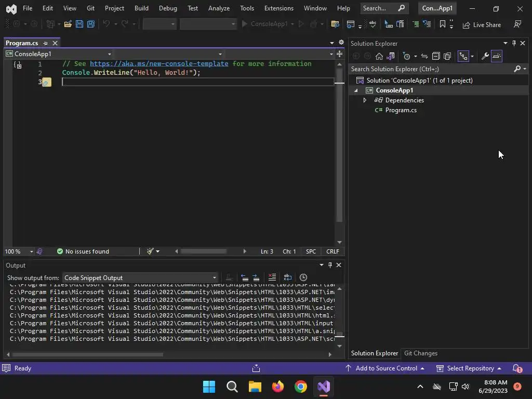Screen dimensions: 532x399
Task: Click the Live Share button
Action: tap(482, 25)
